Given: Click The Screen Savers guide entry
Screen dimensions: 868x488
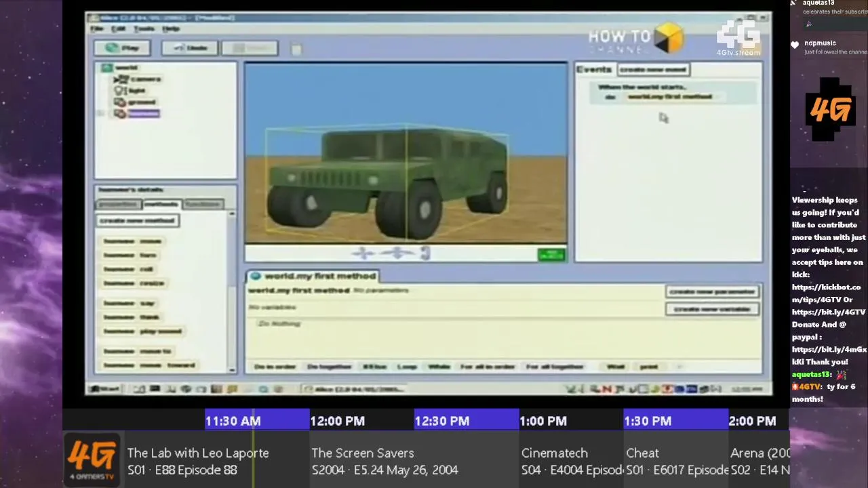Looking at the screenshot, I should coord(414,461).
